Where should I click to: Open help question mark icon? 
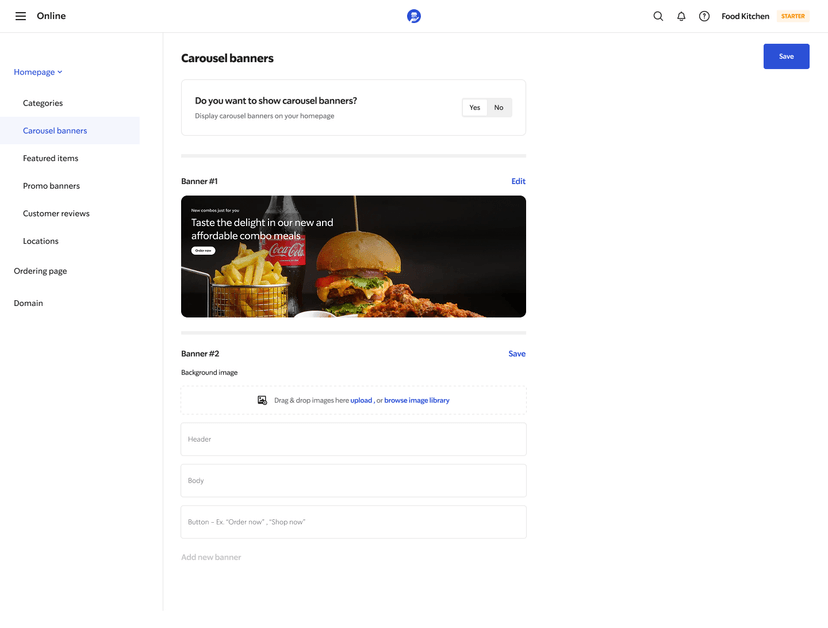[x=704, y=16]
